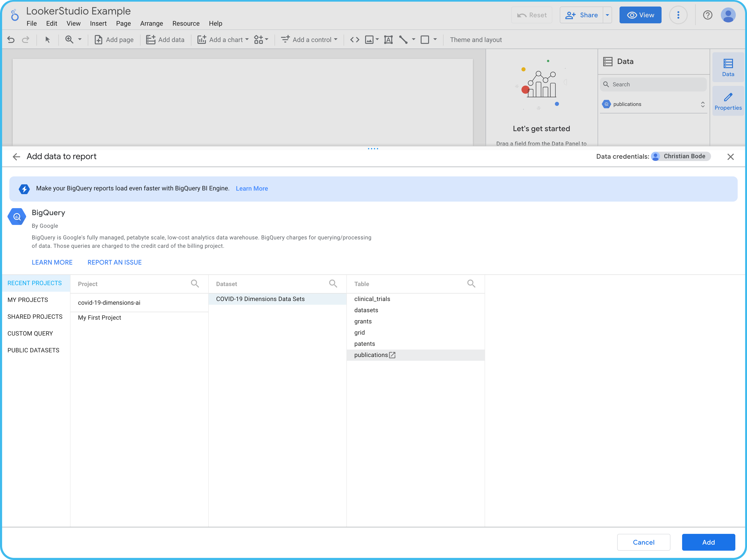This screenshot has width=747, height=560.
Task: Click the Dataset column search icon
Action: click(333, 283)
